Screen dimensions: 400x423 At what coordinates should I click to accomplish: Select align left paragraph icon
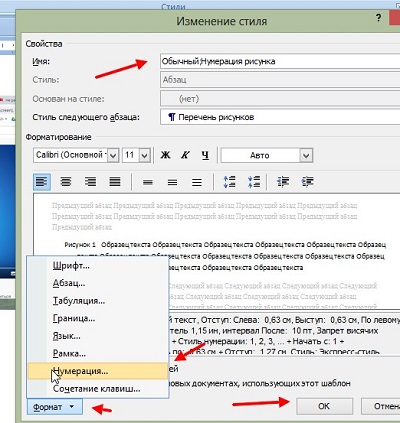tap(42, 182)
